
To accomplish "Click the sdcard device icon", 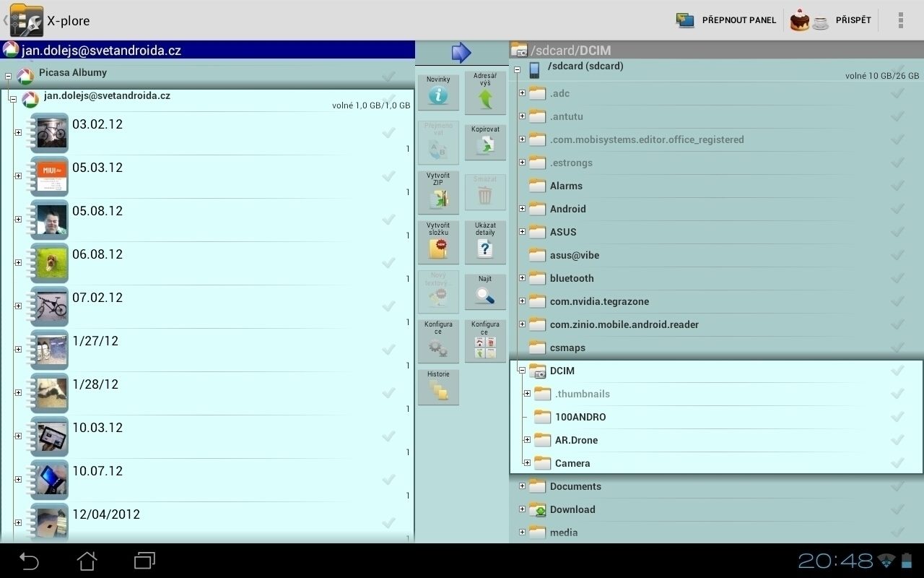I will tap(534, 70).
